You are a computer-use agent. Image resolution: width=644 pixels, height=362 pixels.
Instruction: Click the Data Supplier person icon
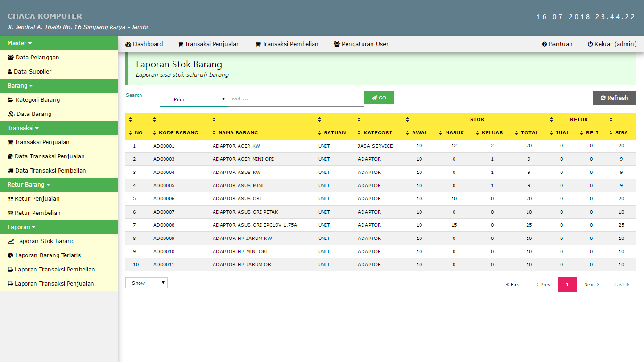pos(9,72)
